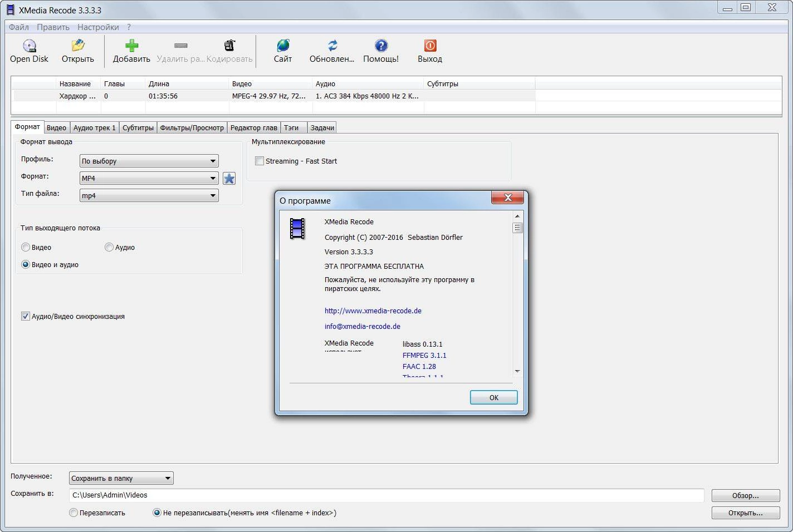793x532 pixels.
Task: Select Не перезаписывать radio button
Action: [157, 513]
